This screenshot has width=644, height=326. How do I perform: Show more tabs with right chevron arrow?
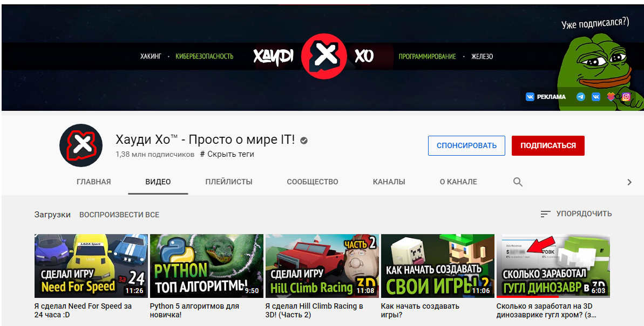click(x=629, y=182)
